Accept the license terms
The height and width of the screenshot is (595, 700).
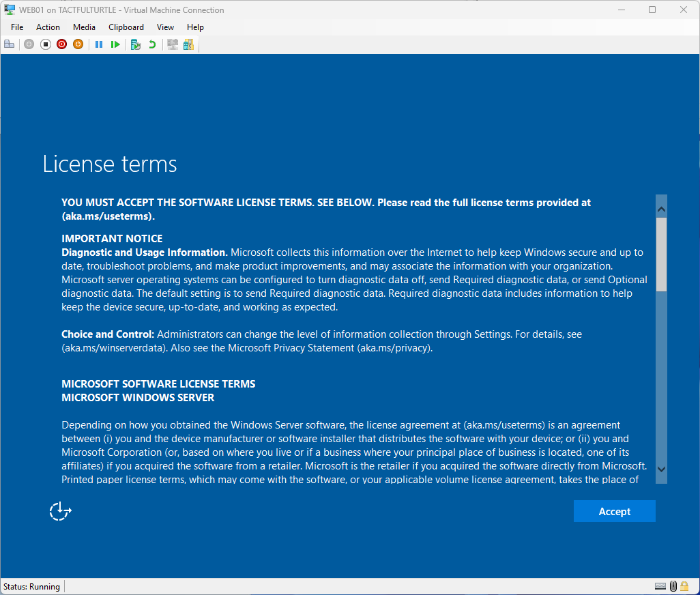[x=614, y=511]
